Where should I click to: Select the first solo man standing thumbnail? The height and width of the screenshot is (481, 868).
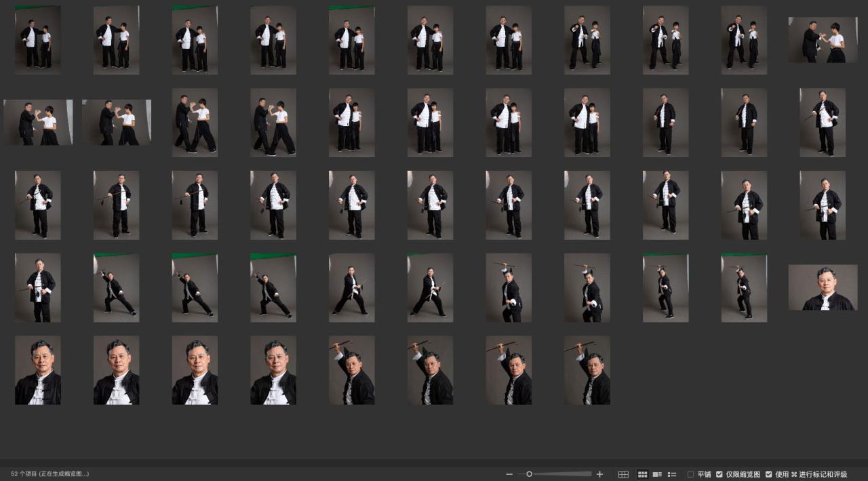click(666, 123)
